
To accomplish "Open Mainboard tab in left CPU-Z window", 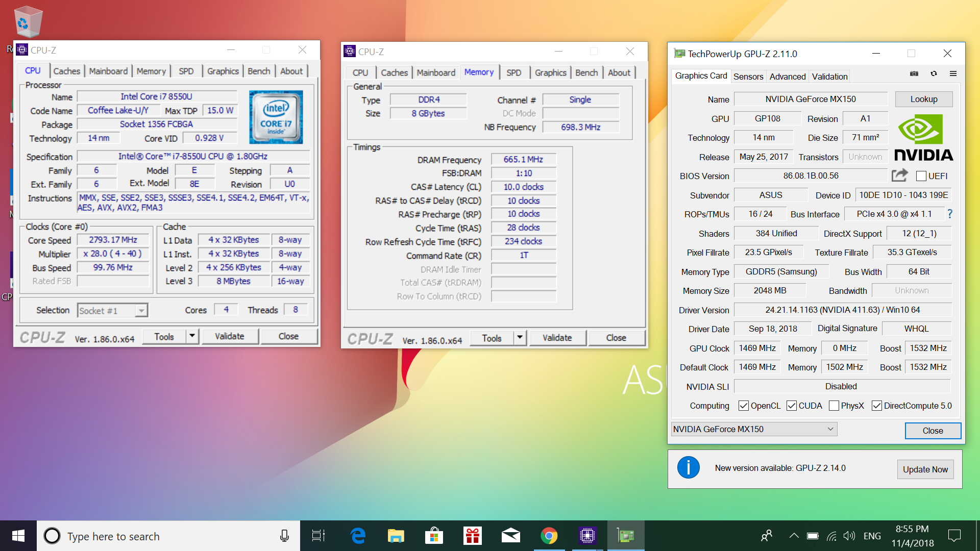I will [108, 71].
